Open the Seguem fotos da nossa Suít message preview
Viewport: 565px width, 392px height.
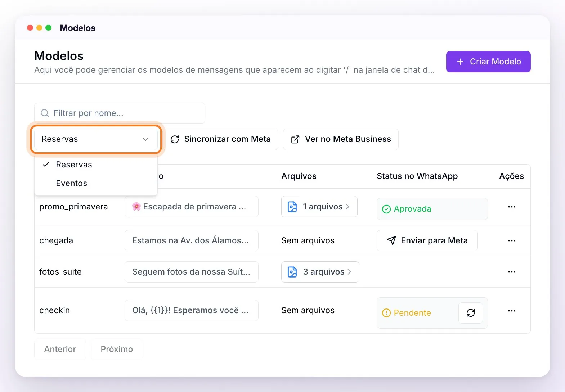(x=191, y=272)
